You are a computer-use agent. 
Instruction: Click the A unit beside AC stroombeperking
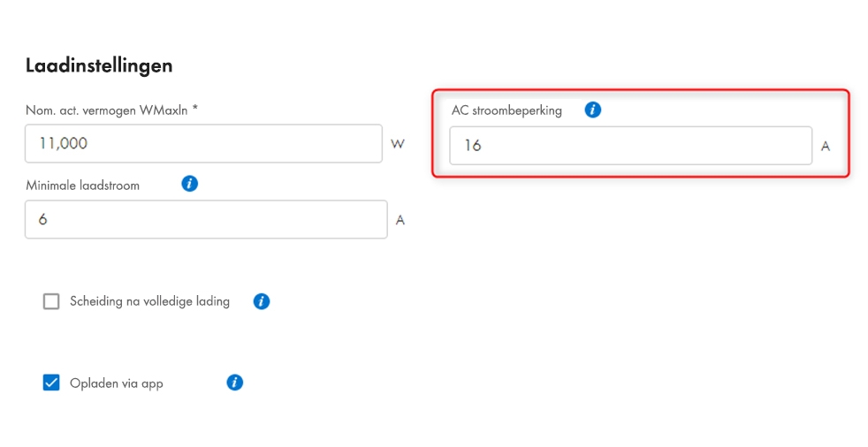coord(826,147)
